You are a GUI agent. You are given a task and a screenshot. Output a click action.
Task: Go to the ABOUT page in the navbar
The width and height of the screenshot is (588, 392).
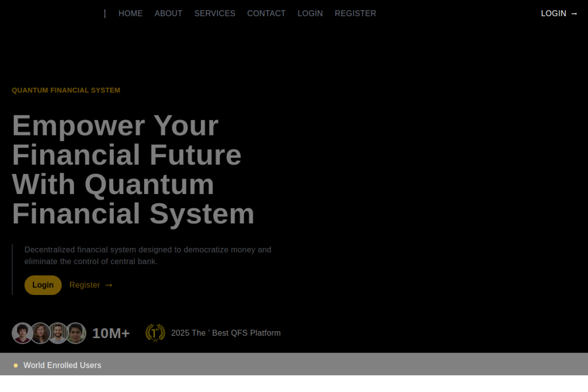[168, 13]
